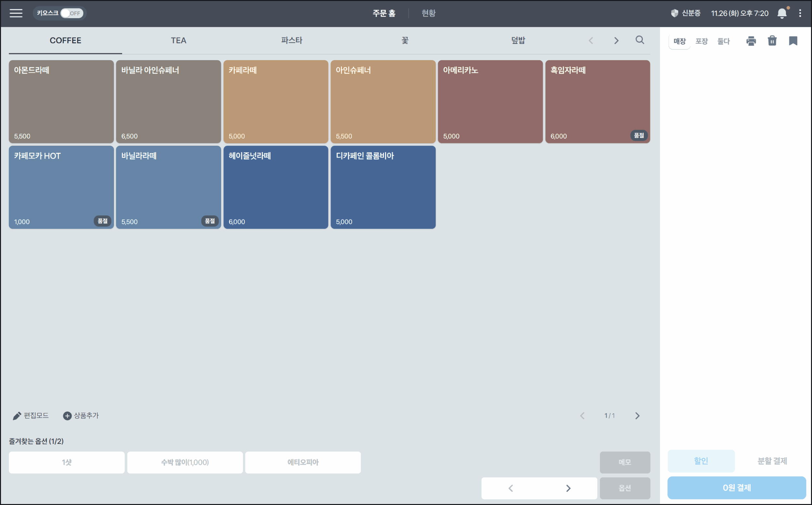Show next favorite options page
The image size is (812, 505).
568,488
